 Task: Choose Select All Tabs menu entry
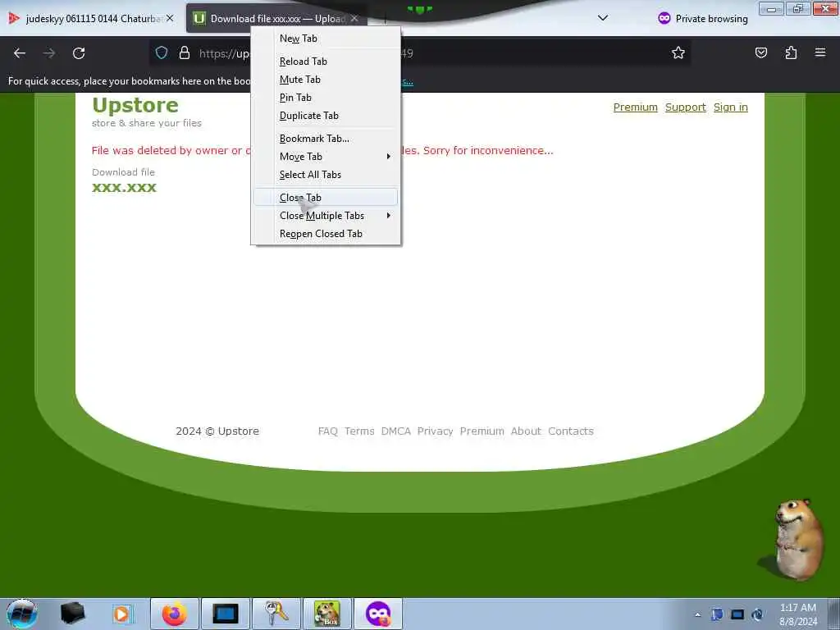point(326,175)
